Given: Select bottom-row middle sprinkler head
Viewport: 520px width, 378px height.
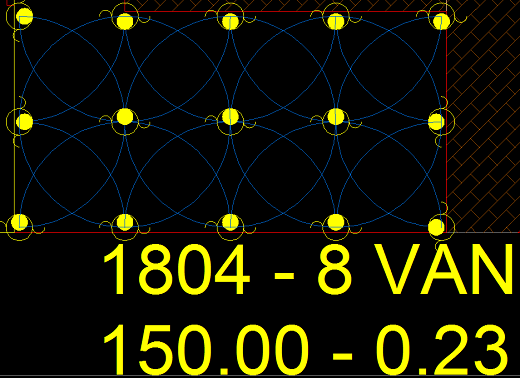Looking at the screenshot, I should 230,222.
